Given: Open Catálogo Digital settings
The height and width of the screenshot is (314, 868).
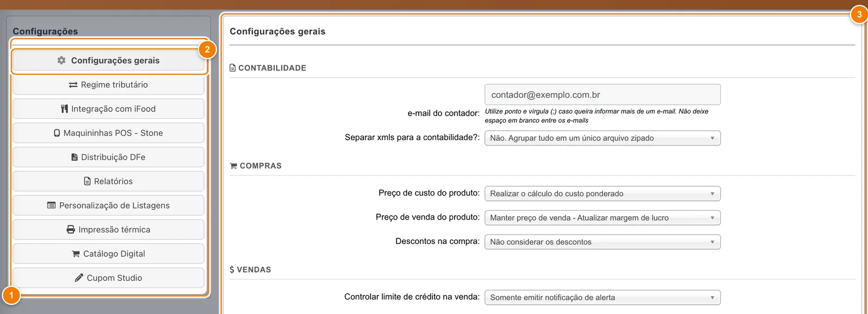Looking at the screenshot, I should (108, 254).
